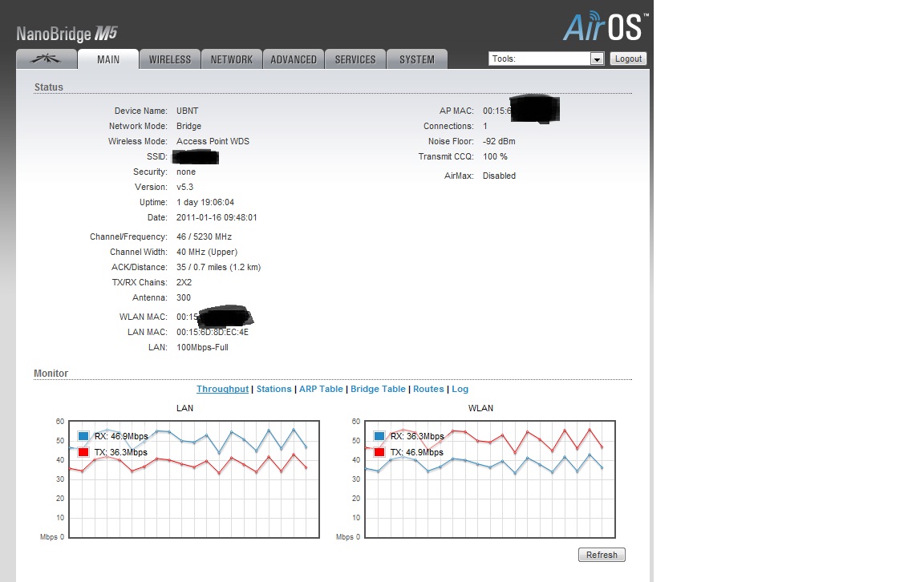Viewport: 924px width, 582px height.
Task: Click the Transmit CCQ value 100 %
Action: point(495,156)
